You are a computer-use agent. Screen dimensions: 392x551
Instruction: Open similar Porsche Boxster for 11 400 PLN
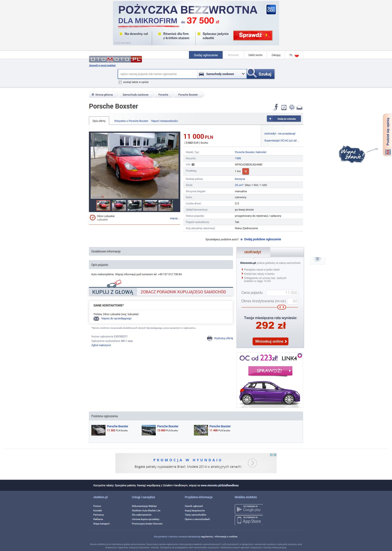[220, 426]
